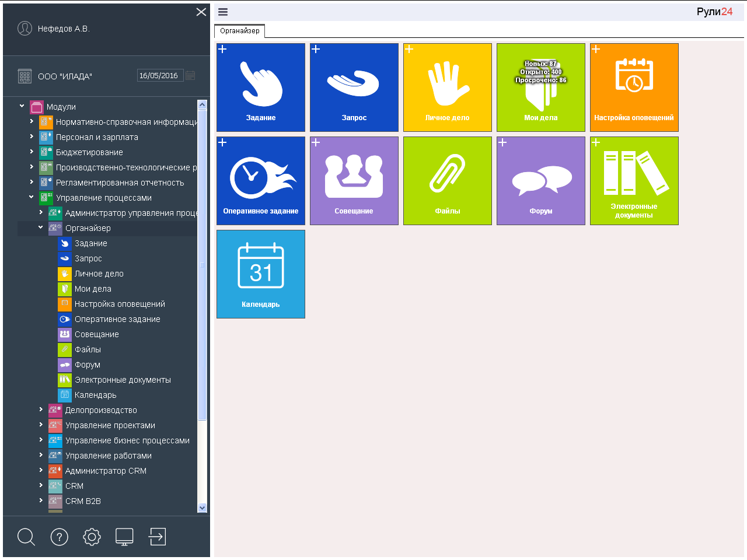Open the Задание tile
This screenshot has height=560, width=747.
[261, 87]
